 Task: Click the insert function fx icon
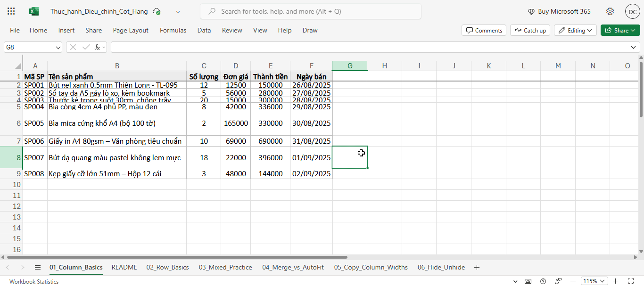(x=97, y=47)
